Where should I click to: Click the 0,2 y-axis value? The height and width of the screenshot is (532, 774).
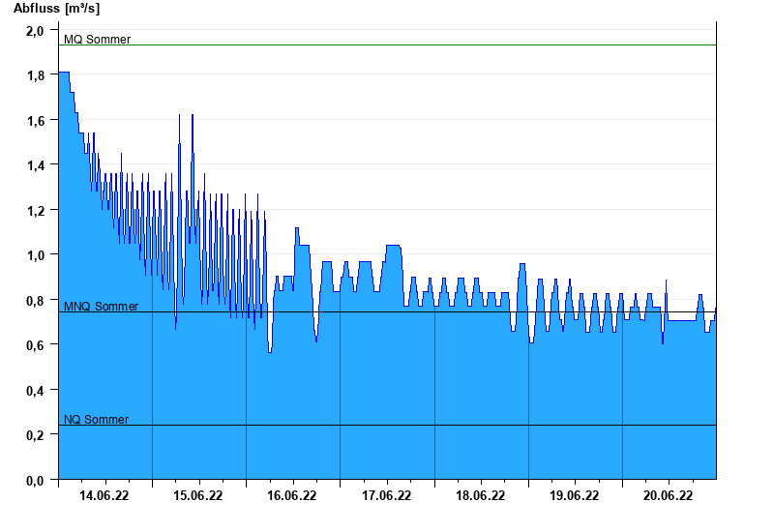pyautogui.click(x=35, y=436)
